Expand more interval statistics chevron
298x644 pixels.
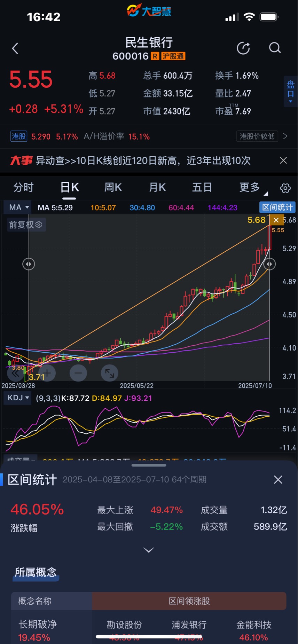pyautogui.click(x=149, y=550)
